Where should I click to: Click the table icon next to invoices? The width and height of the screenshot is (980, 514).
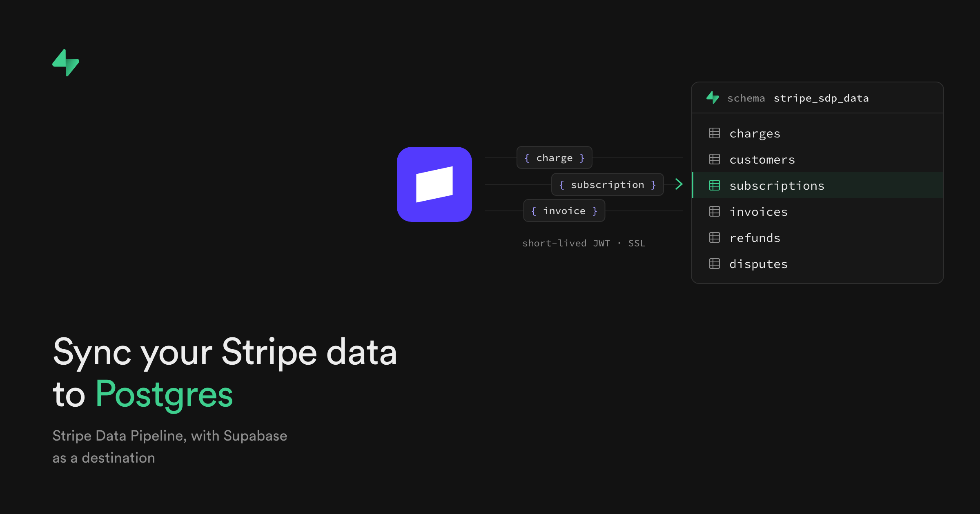pos(715,211)
